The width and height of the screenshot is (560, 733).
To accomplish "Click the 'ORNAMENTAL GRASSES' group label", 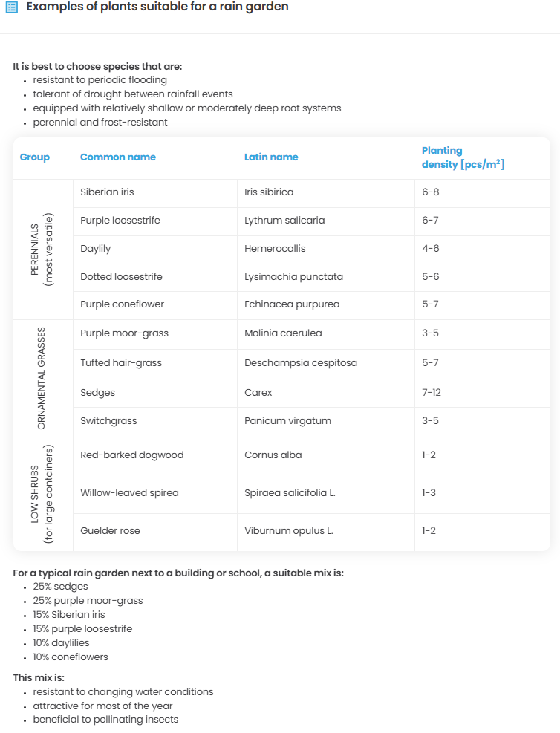I will click(42, 378).
